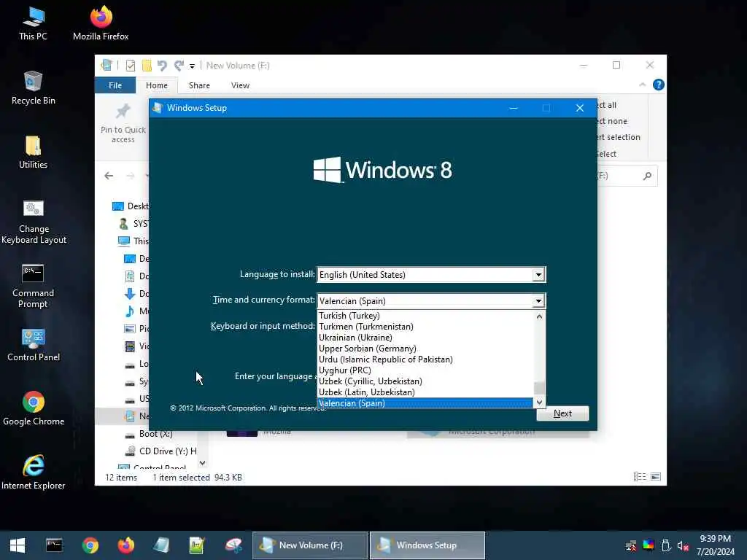Launch Google Chrome desktop shortcut
The width and height of the screenshot is (747, 560).
click(34, 408)
